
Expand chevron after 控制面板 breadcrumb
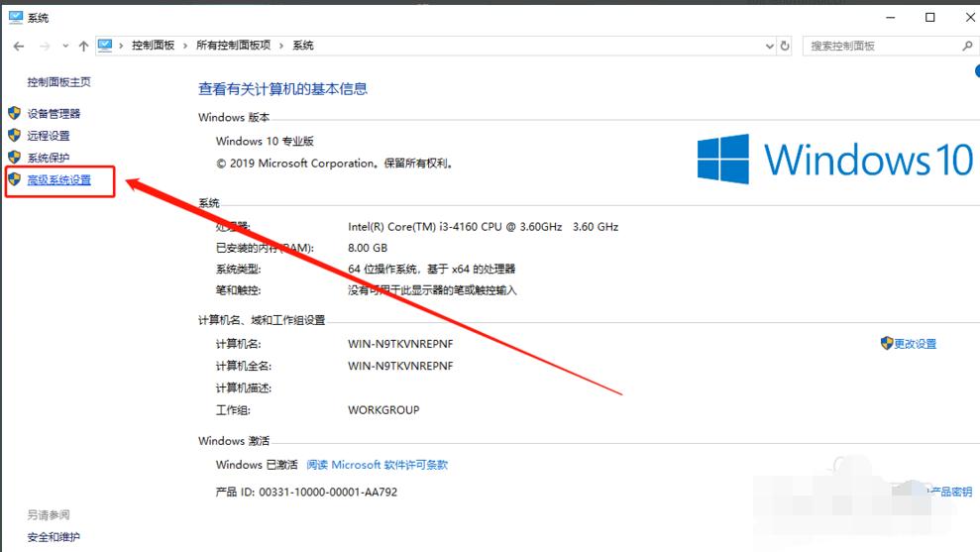(x=185, y=45)
